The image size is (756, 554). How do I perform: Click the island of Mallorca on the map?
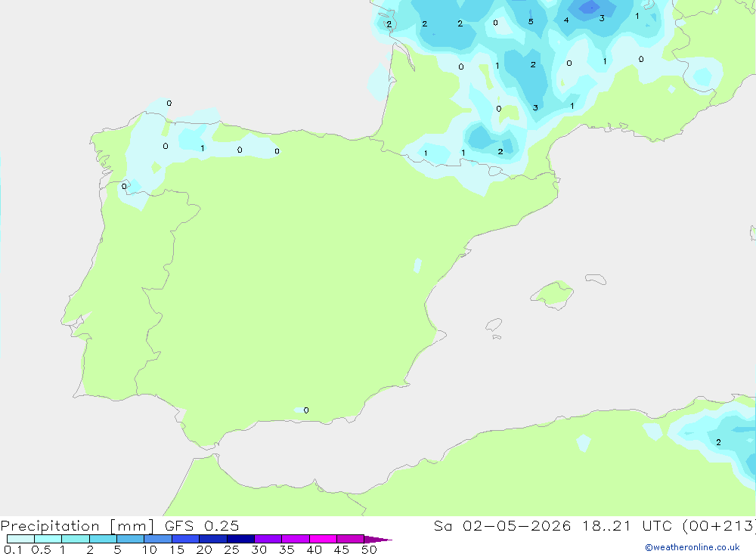(x=553, y=294)
